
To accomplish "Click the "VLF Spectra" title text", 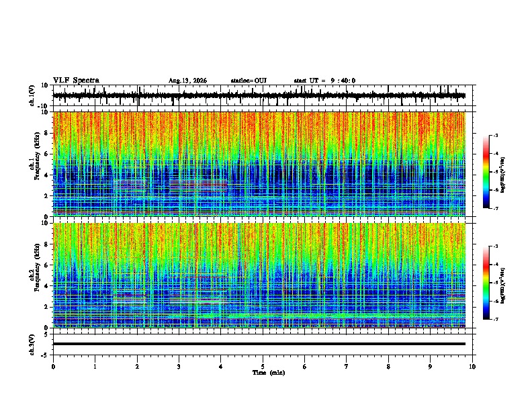I will (76, 81).
